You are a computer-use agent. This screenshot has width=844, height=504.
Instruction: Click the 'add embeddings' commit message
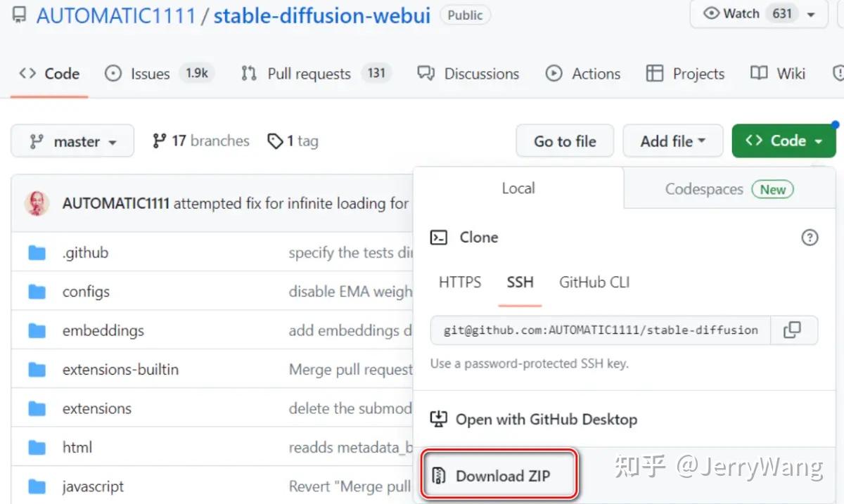pyautogui.click(x=350, y=330)
